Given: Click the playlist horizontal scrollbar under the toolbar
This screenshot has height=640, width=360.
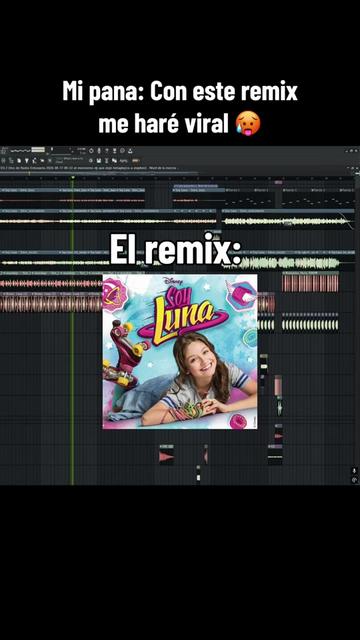Looking at the screenshot, I should click(98, 173).
